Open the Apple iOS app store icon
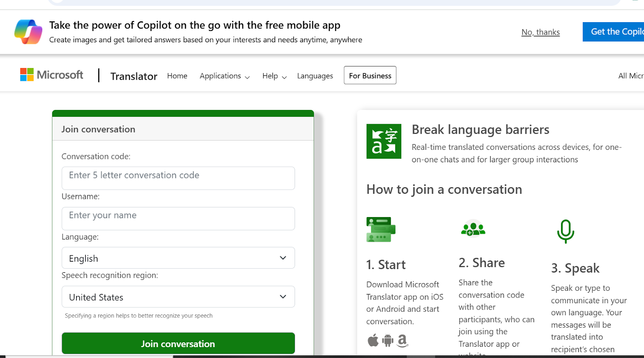Viewport: 644px width, 358px height. point(373,340)
